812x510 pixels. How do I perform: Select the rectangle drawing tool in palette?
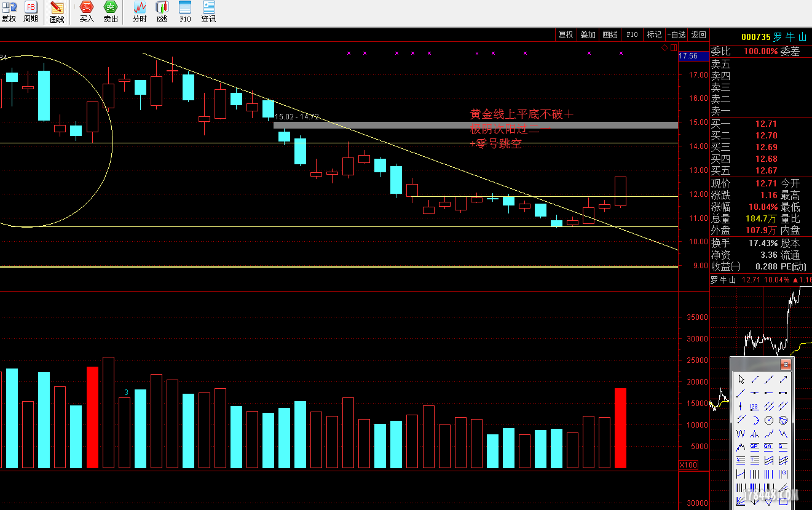[x=783, y=502]
